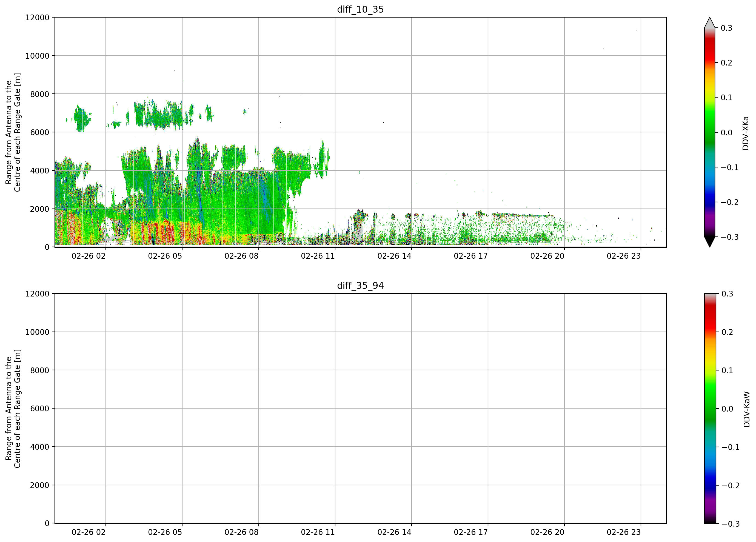Click the 02-26 17 time tick under diff_35_94
The image size is (756, 542).
click(x=471, y=532)
